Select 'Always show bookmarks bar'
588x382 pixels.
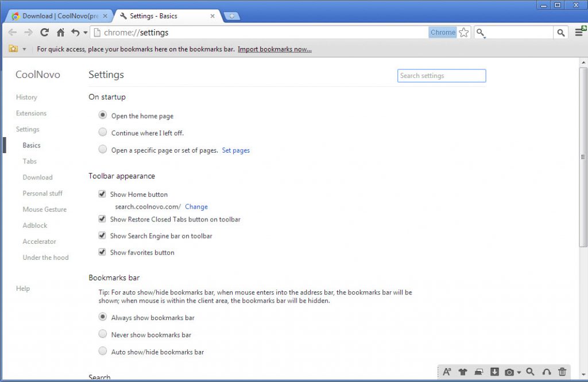pos(102,317)
